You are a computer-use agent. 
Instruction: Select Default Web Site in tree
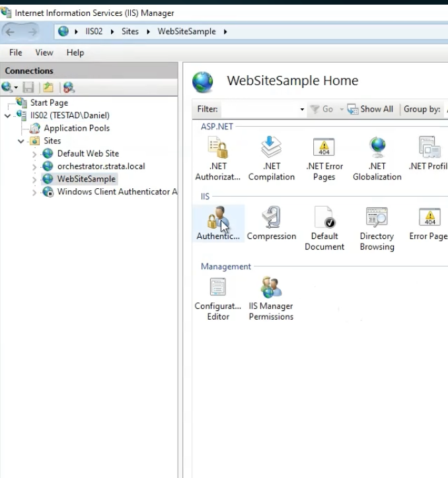[88, 153]
